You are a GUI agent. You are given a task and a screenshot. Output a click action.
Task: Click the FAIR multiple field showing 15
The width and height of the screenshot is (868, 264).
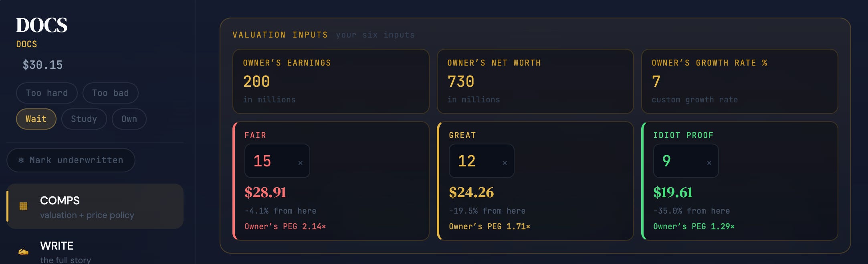[x=277, y=161]
